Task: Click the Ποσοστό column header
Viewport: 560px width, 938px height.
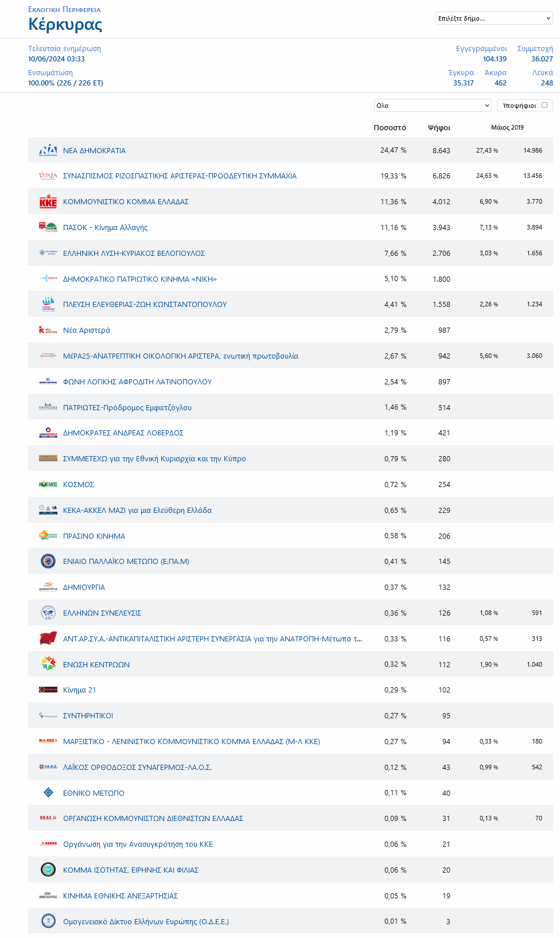Action: (x=390, y=127)
